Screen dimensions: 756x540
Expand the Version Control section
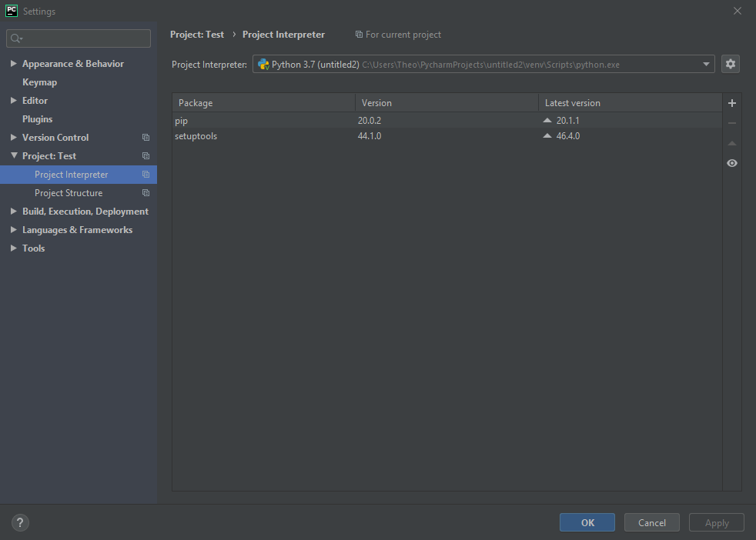point(14,137)
